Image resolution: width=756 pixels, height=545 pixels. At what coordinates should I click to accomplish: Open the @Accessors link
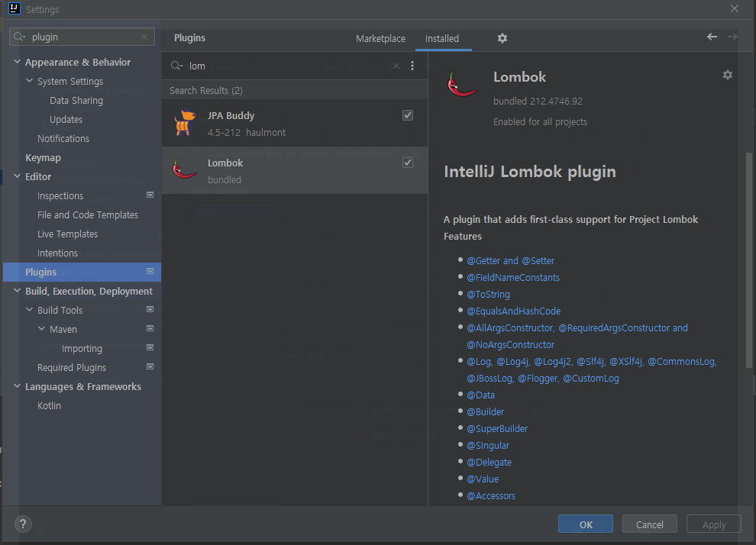[491, 496]
